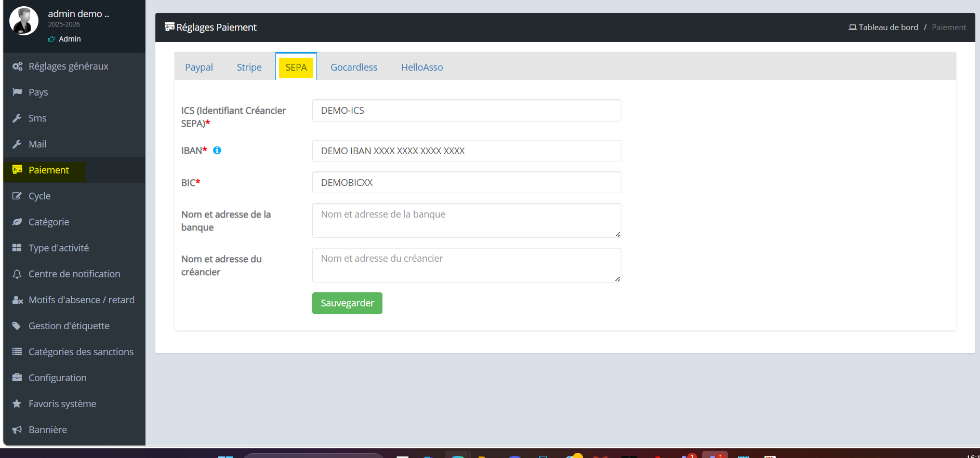Open the Gocardless tab
Image resolution: width=980 pixels, height=458 pixels.
(x=354, y=67)
